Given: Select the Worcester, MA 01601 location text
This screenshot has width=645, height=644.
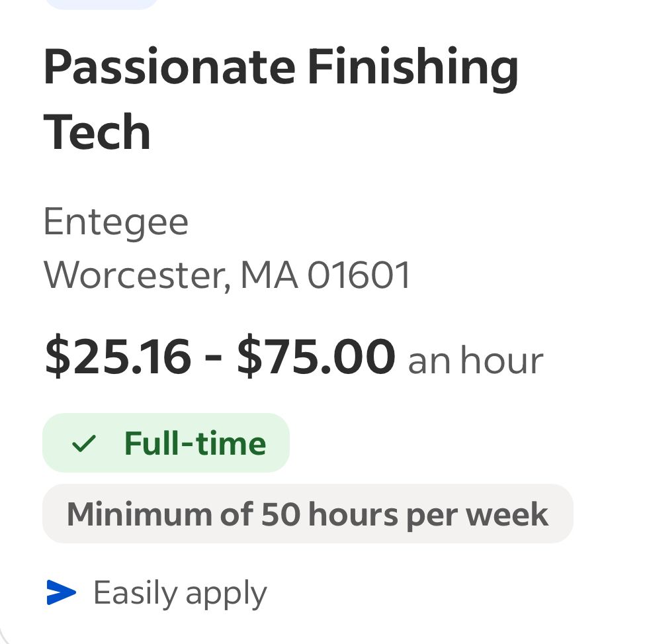Looking at the screenshot, I should (x=227, y=275).
